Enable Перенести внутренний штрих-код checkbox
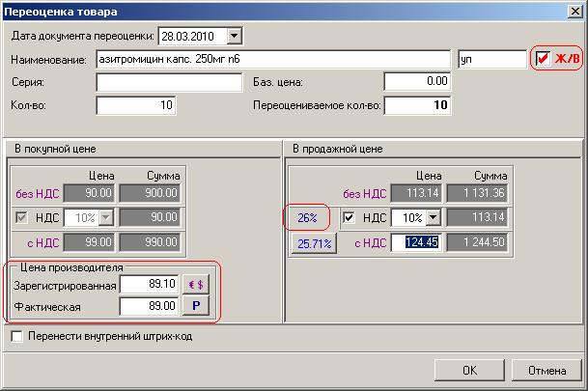 [16, 336]
